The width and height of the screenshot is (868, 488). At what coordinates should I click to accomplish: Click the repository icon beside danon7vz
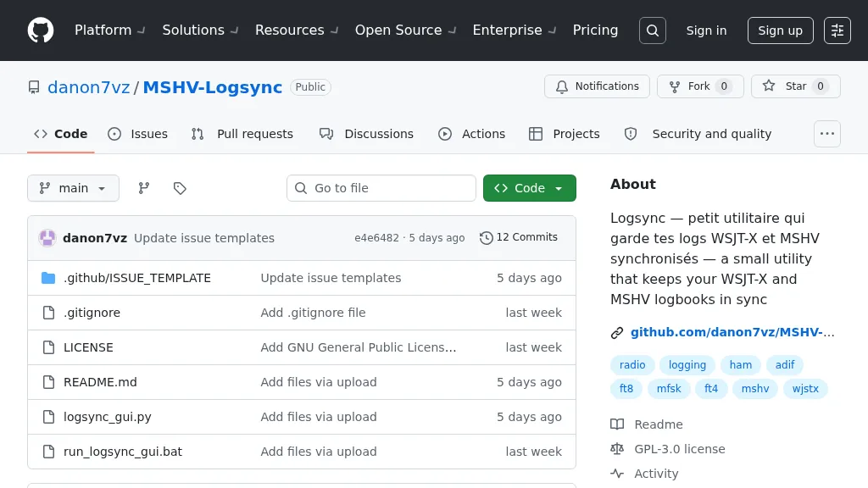tap(34, 87)
